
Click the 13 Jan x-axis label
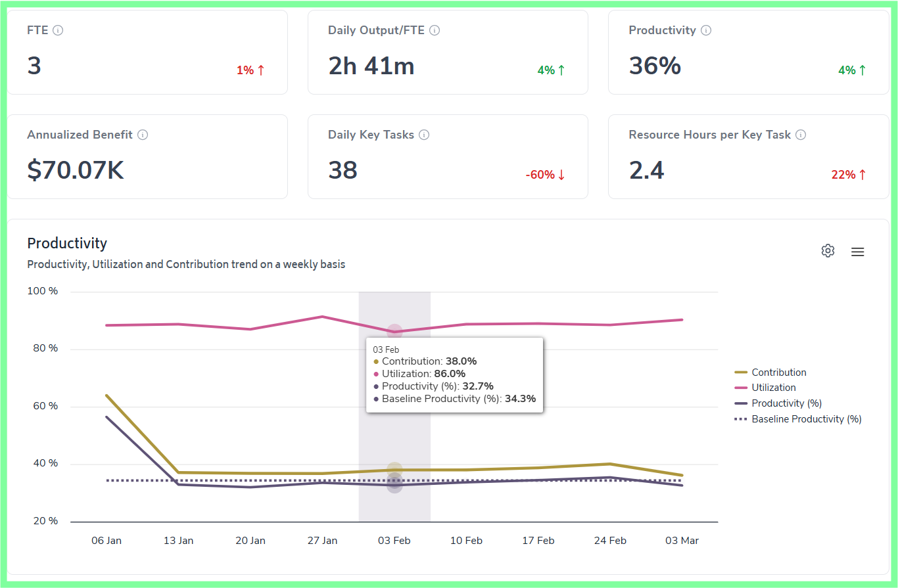pyautogui.click(x=178, y=541)
